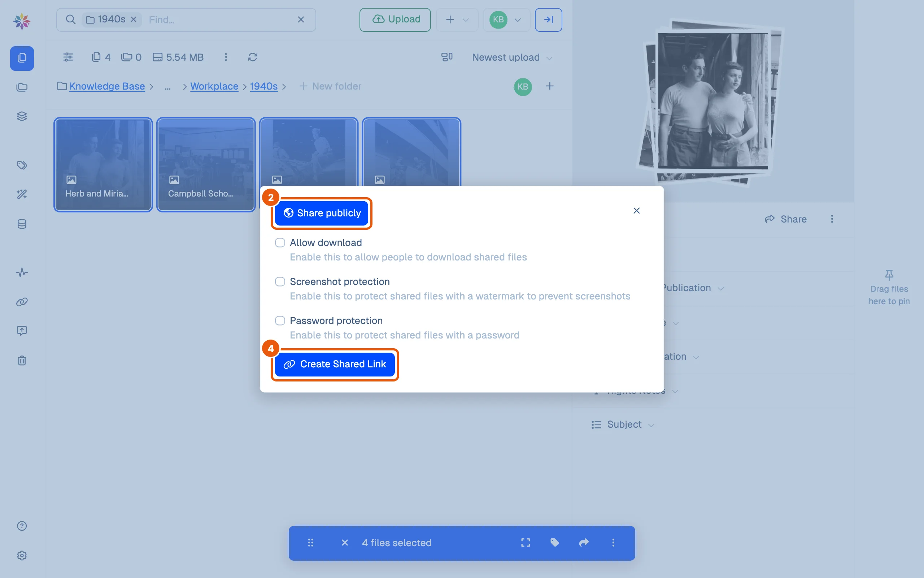The image size is (924, 578).
Task: Deselect files with X in selection bar
Action: [344, 543]
